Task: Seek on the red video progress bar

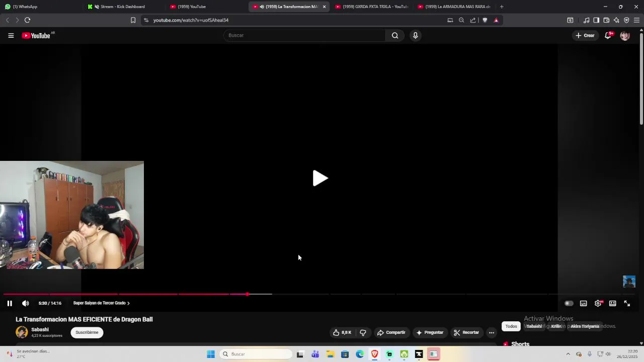Action: [x=125, y=294]
